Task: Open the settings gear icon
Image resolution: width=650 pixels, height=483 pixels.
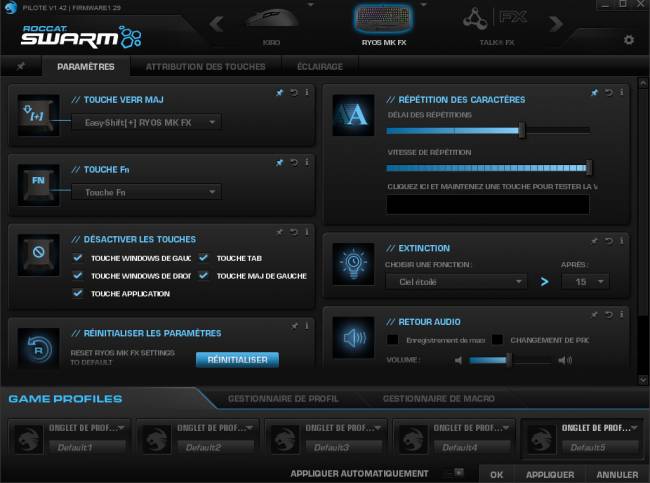Action: (x=628, y=40)
